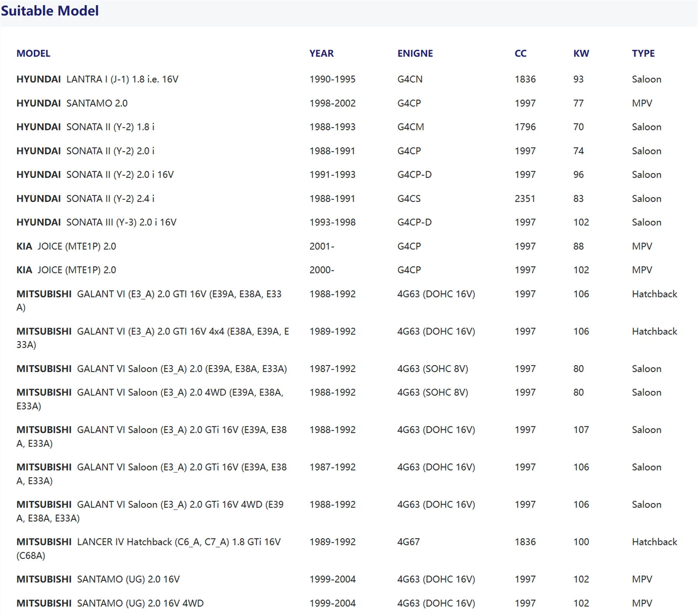
Task: Select the ENIGNE column header
Action: (415, 53)
